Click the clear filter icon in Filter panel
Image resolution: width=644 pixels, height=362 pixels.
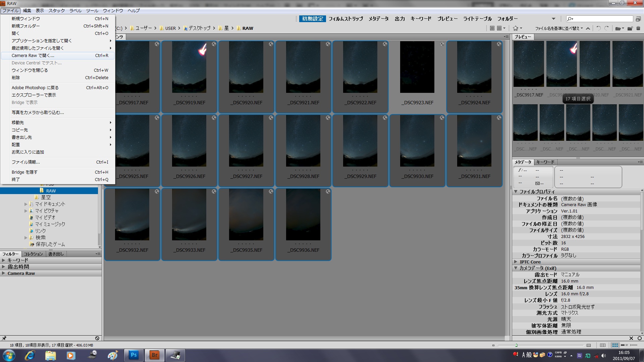(x=97, y=338)
